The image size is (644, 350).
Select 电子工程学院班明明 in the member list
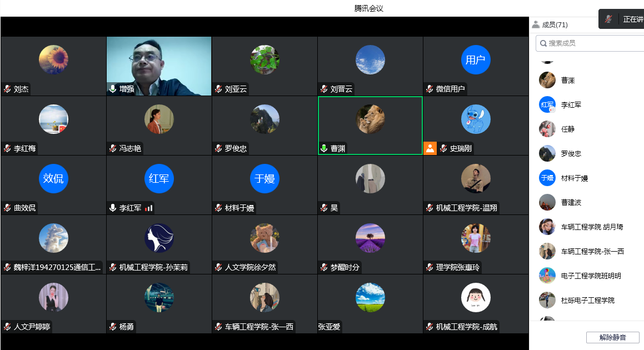591,276
